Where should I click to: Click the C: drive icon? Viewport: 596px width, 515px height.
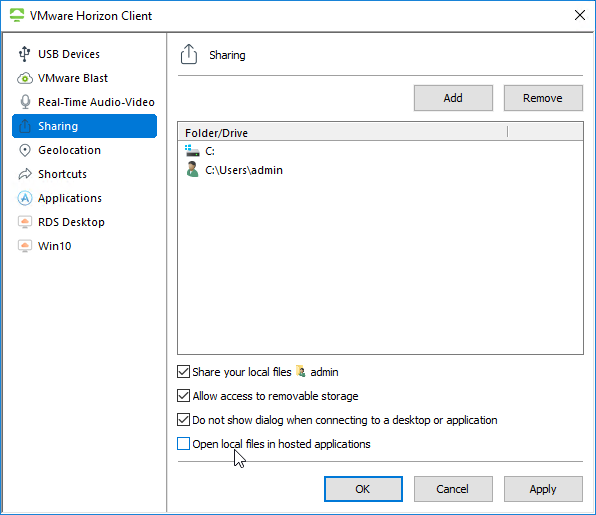(x=192, y=151)
